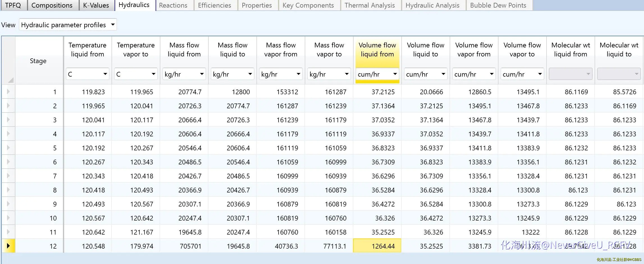Click value 40736.3 in stage 12
644x264 pixels.
coord(281,246)
